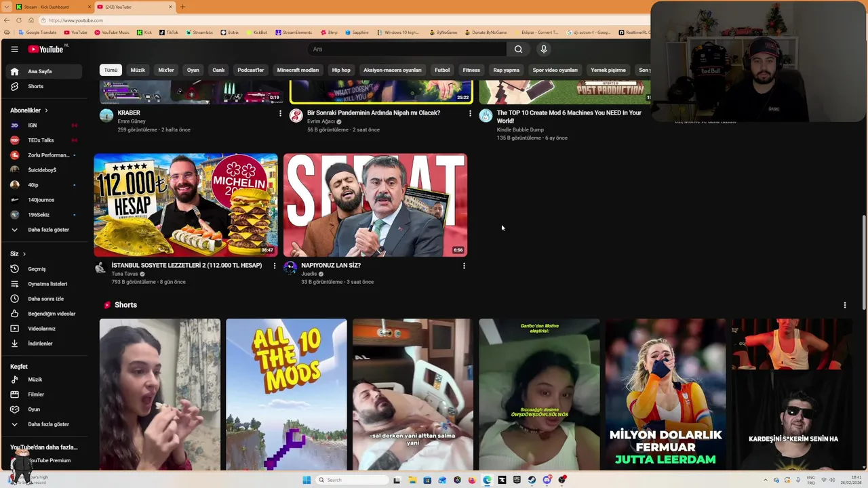The image size is (868, 488).
Task: Start voice search with microphone icon
Action: (543, 49)
